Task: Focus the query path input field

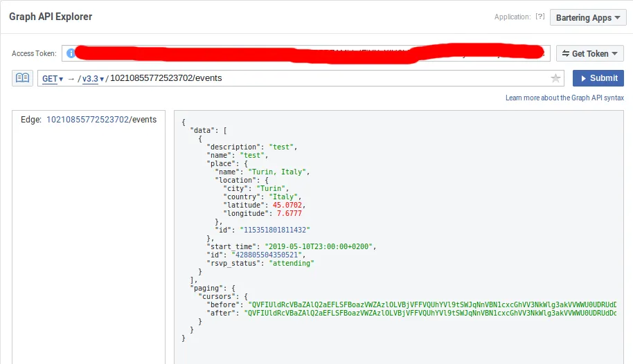Action: [301, 78]
